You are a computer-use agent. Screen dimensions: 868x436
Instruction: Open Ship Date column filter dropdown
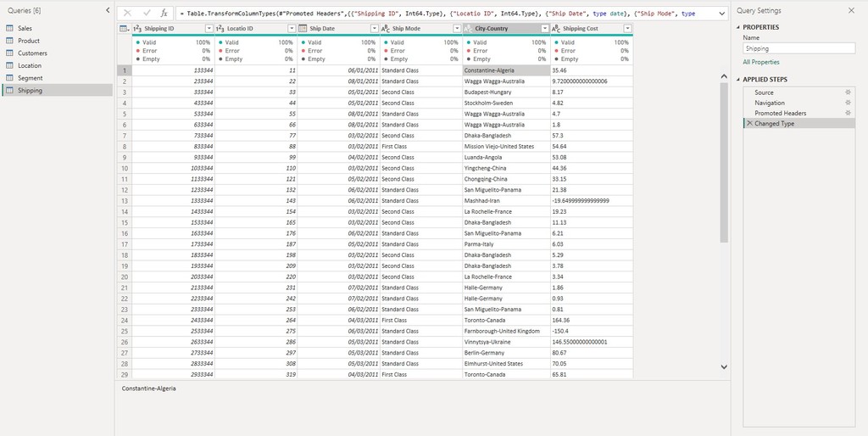[x=374, y=29]
